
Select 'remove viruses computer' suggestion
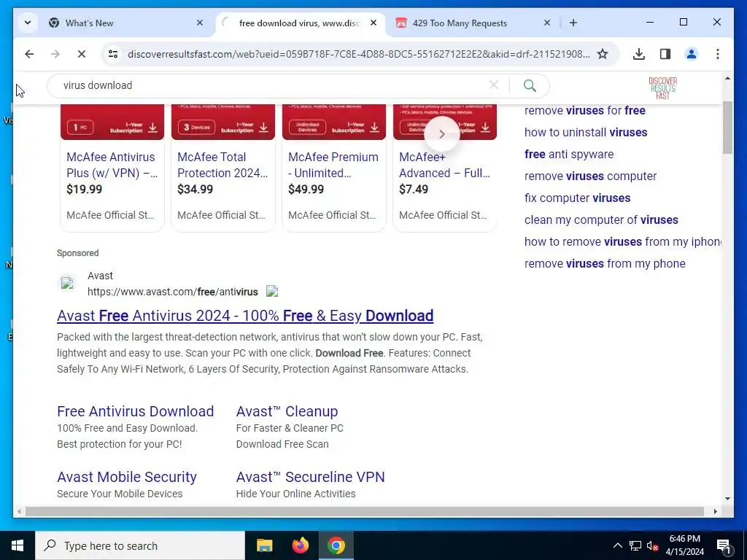tap(590, 176)
